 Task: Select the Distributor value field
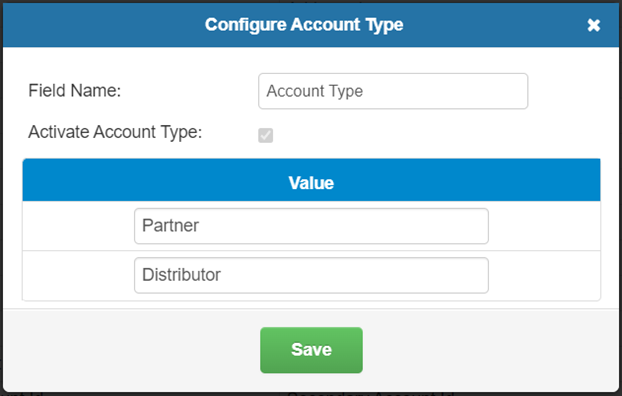(x=311, y=275)
